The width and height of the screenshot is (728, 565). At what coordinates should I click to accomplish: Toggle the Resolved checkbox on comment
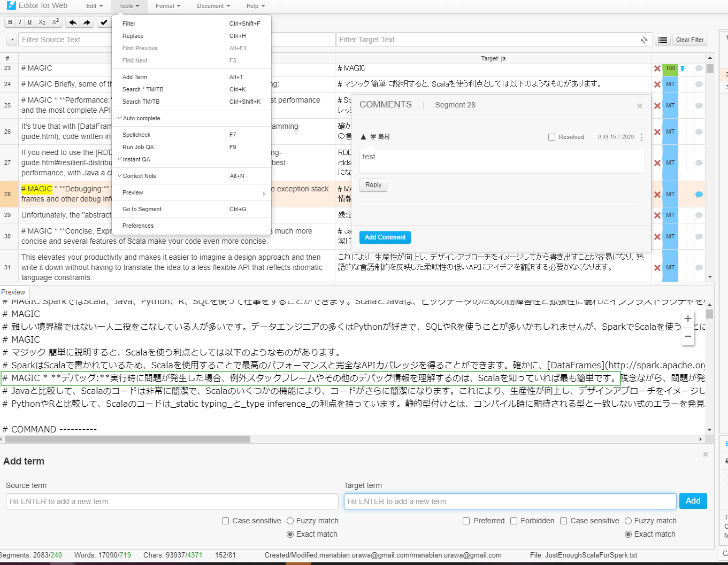click(551, 137)
